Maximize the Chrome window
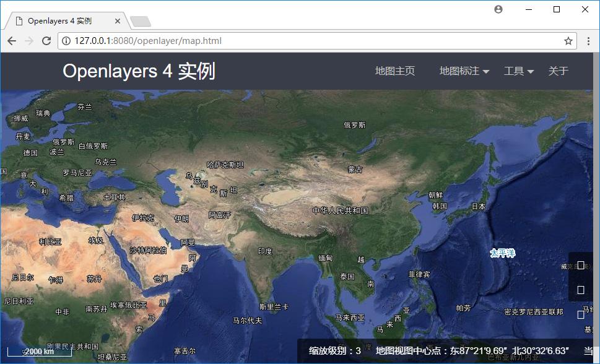Image resolution: width=600 pixels, height=364 pixels. click(557, 9)
